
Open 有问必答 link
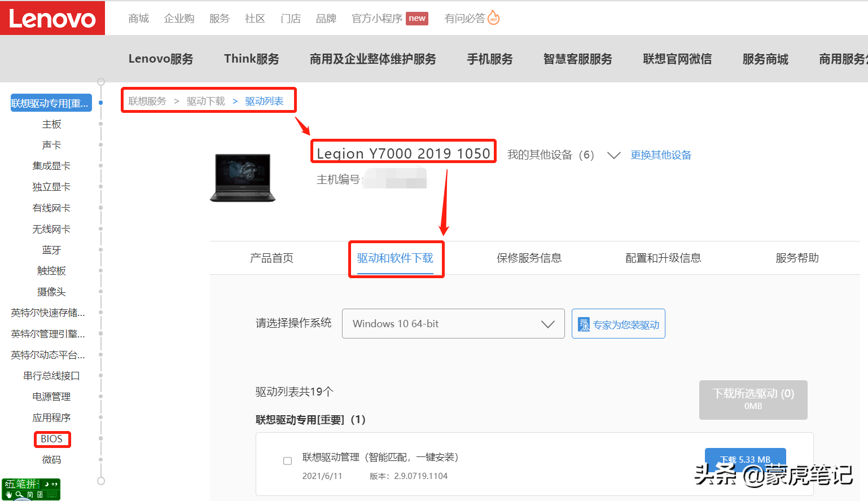(x=464, y=19)
